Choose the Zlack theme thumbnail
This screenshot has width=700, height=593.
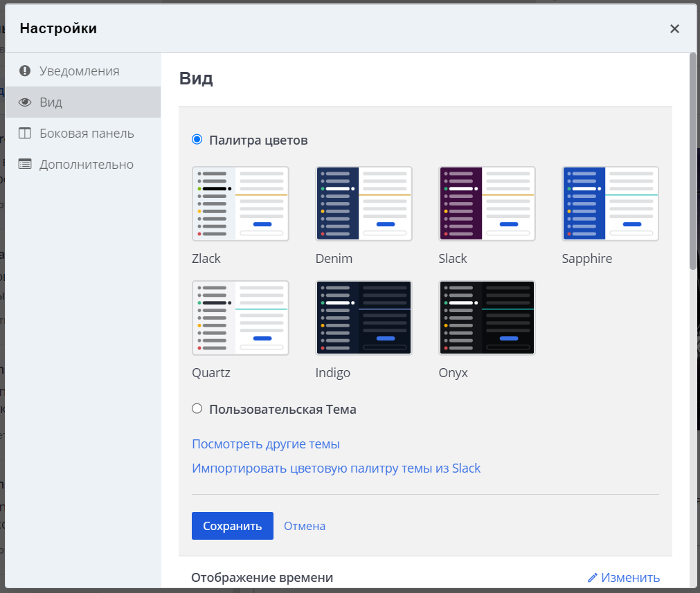(240, 203)
